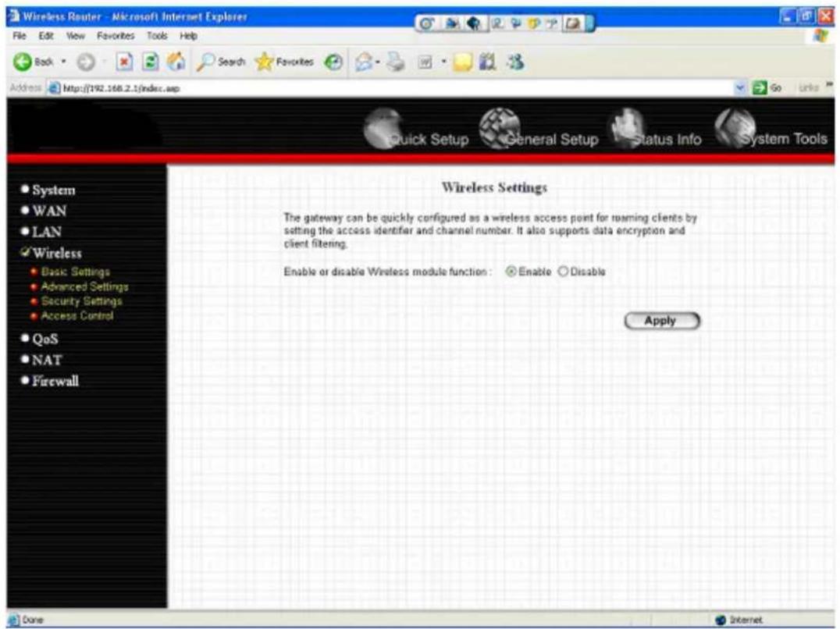Open the Back button history dropdown arrow
The height and width of the screenshot is (629, 840).
(x=64, y=62)
